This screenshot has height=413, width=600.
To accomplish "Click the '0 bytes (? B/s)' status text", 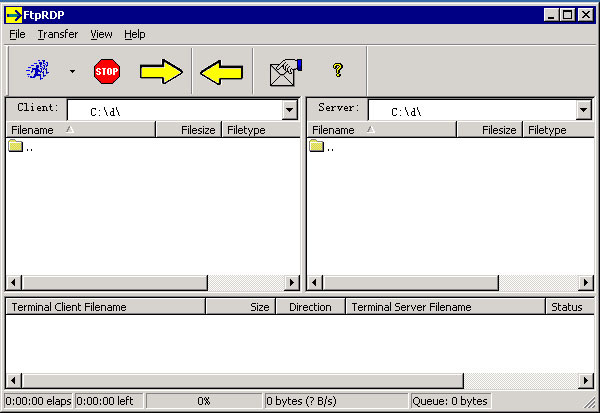I will coord(301,401).
